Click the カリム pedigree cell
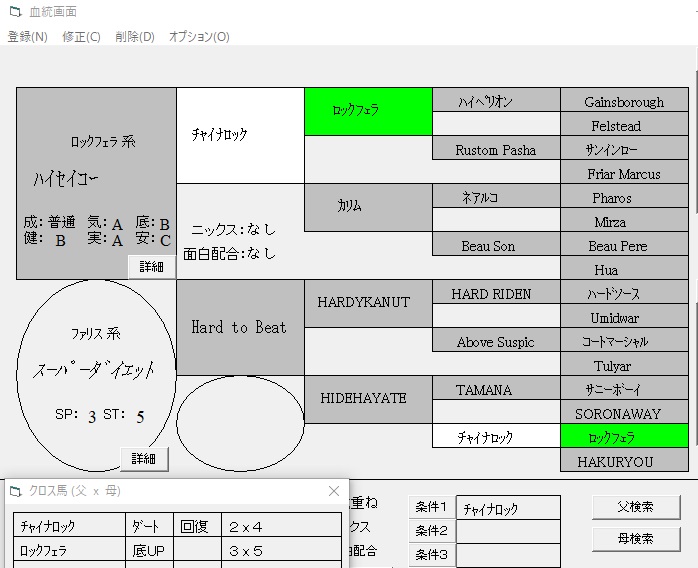The image size is (698, 568). click(x=368, y=207)
